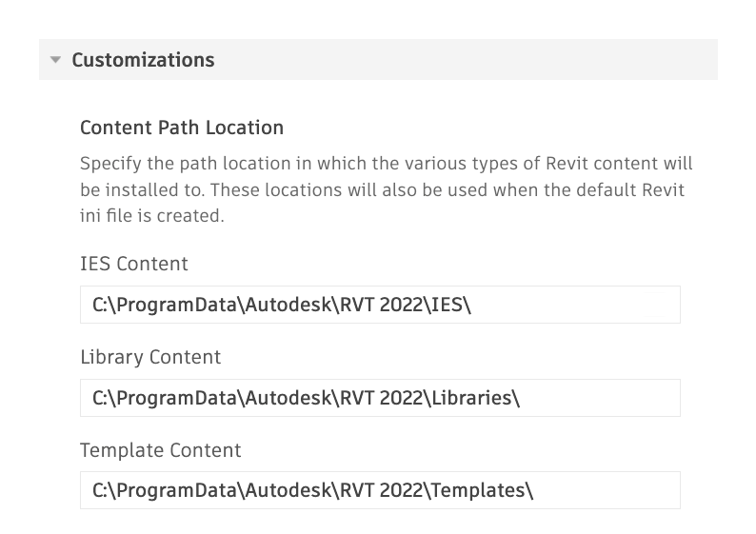756x534 pixels.
Task: Click the IES\ text in first path
Action: [451, 305]
